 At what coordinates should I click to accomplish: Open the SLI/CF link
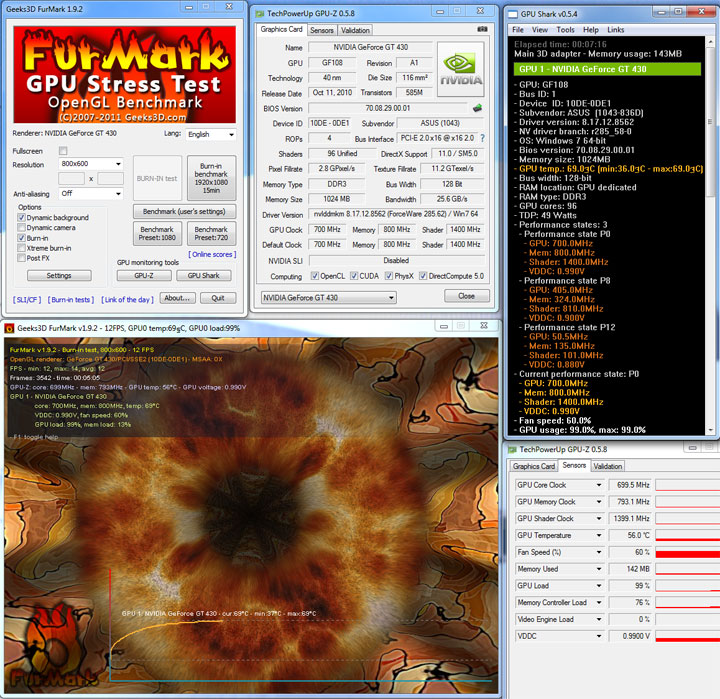[27, 299]
